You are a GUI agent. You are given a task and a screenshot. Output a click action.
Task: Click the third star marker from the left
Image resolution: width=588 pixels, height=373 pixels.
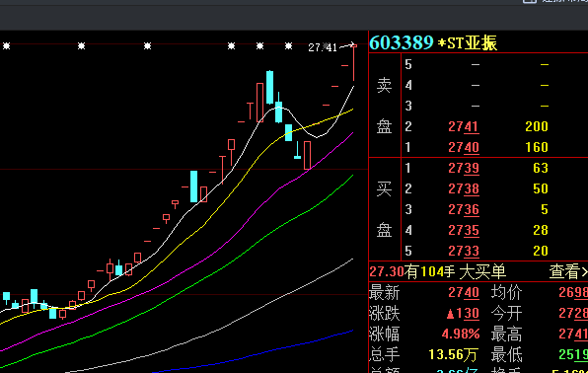pyautogui.click(x=147, y=45)
